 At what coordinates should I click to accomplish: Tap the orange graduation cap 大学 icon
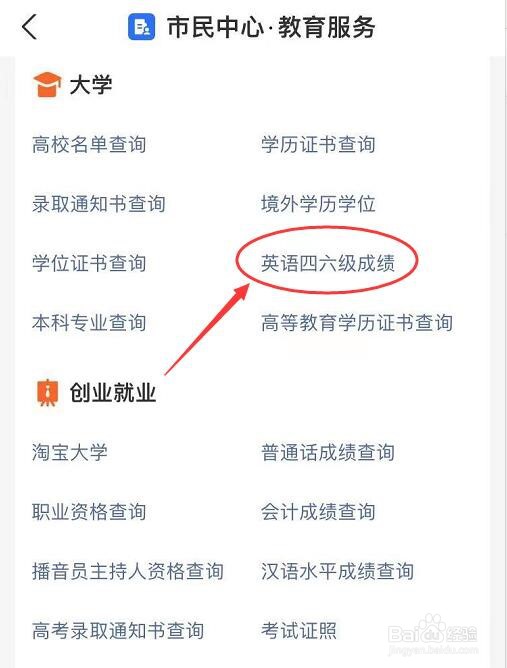(46, 84)
